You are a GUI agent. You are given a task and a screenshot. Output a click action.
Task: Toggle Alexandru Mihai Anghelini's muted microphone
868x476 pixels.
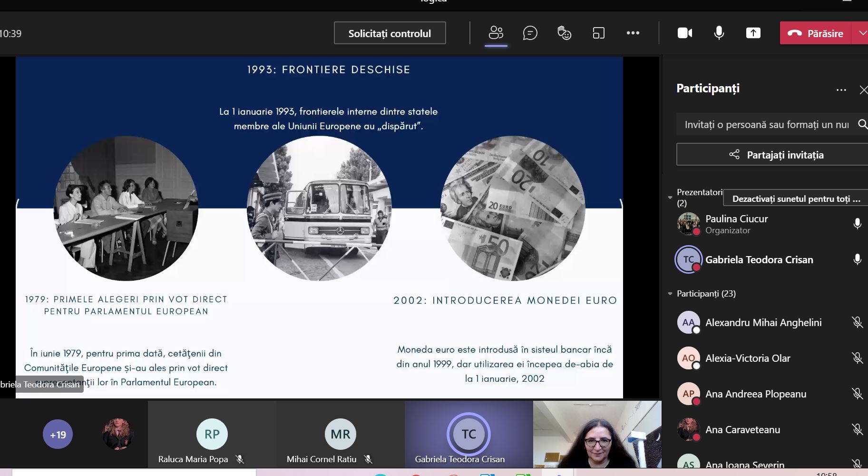coord(857,323)
